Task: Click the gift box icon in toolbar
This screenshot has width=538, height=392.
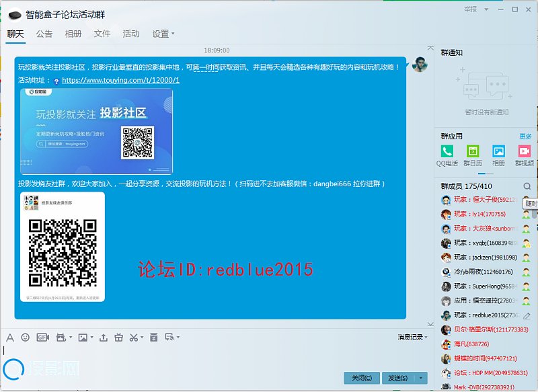Action: [x=119, y=338]
